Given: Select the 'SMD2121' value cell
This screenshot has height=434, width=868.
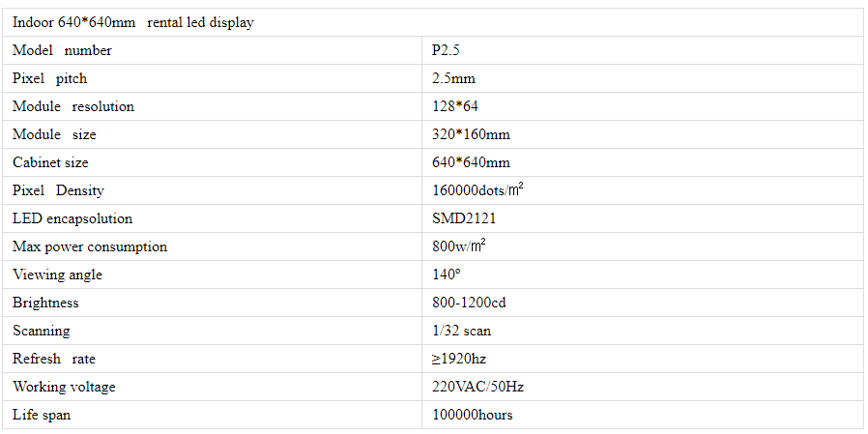Looking at the screenshot, I should click(464, 218).
